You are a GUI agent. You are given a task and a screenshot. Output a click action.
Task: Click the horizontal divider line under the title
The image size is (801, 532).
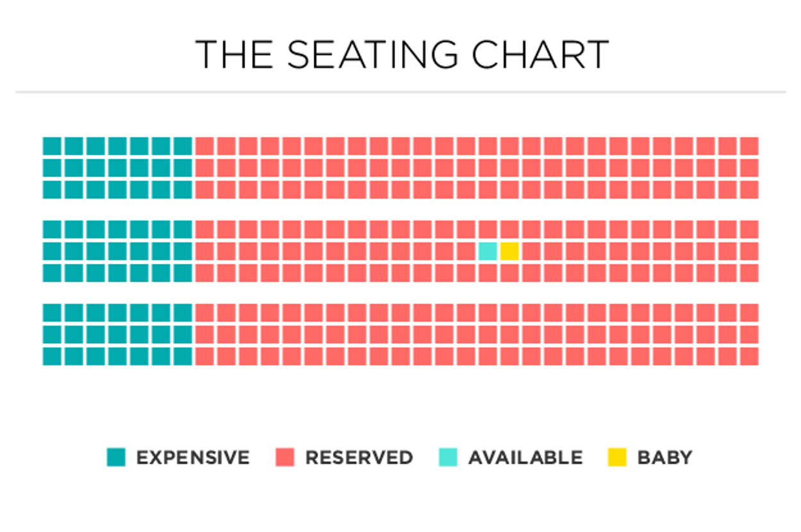pyautogui.click(x=400, y=92)
